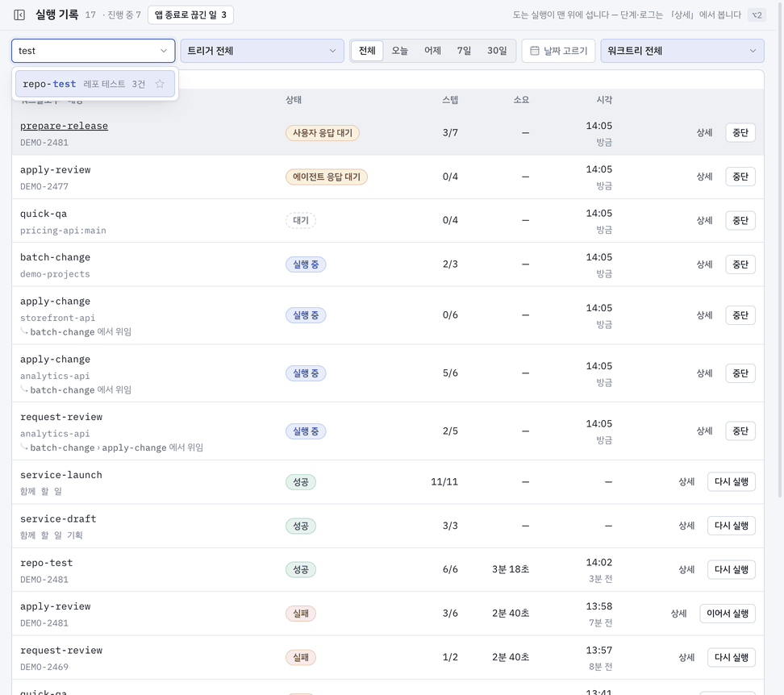The height and width of the screenshot is (695, 784).
Task: View 상세 for the failed apply-review DEMO-2481
Action: [678, 614]
